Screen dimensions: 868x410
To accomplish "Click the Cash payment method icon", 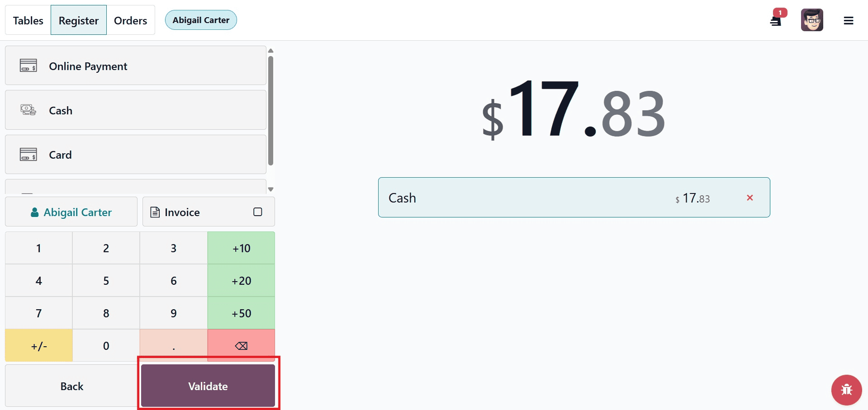I will [x=28, y=110].
